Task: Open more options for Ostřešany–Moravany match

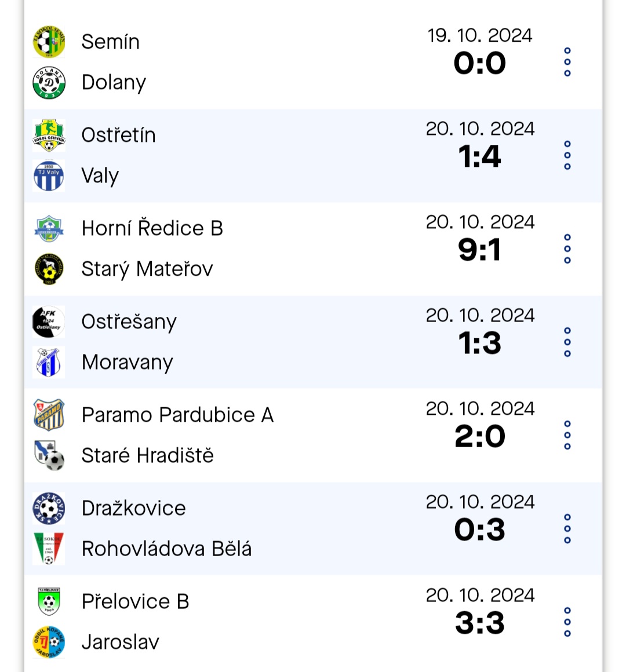Action: pos(567,342)
